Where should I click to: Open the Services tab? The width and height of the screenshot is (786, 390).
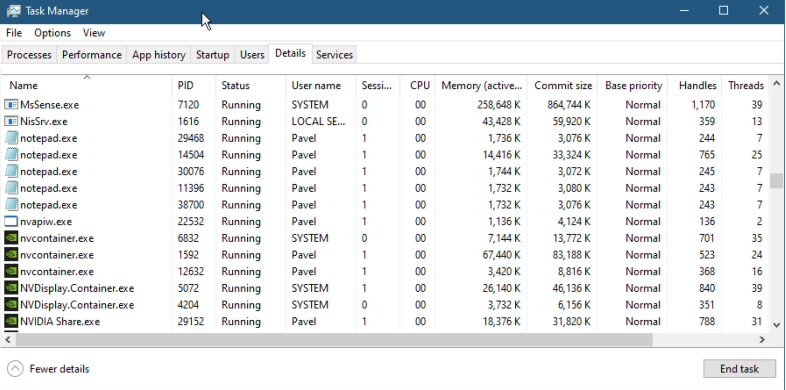tap(334, 55)
